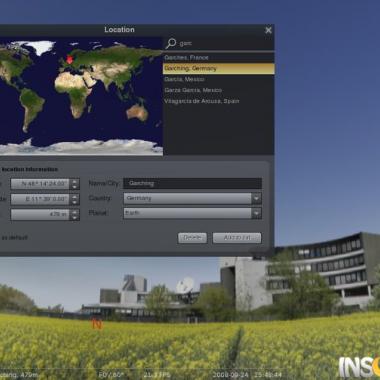Click the Delete button
380x380 pixels.
(192, 238)
